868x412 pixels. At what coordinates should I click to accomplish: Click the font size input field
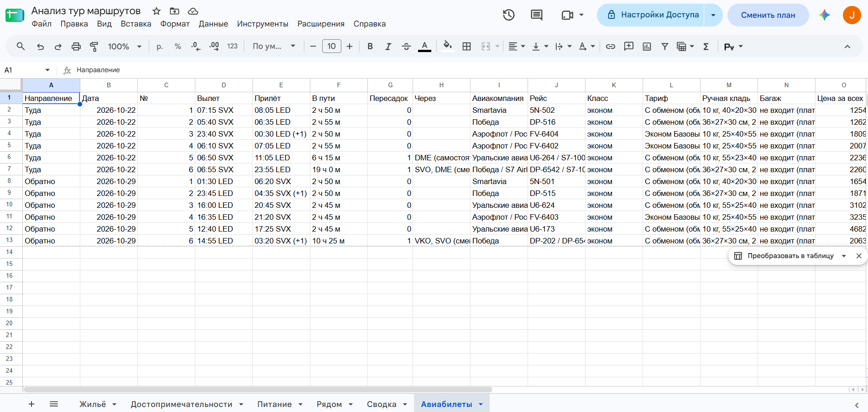click(332, 46)
